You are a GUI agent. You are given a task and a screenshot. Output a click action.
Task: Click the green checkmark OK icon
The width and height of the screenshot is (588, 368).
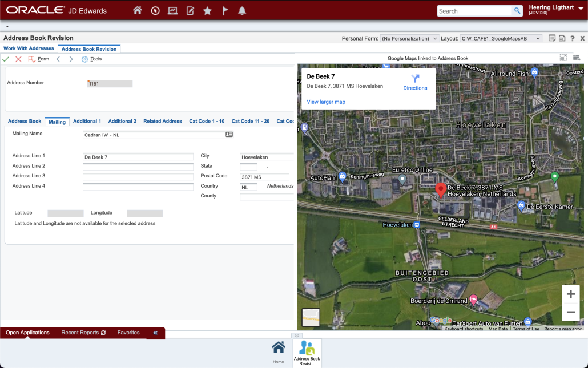pos(6,59)
